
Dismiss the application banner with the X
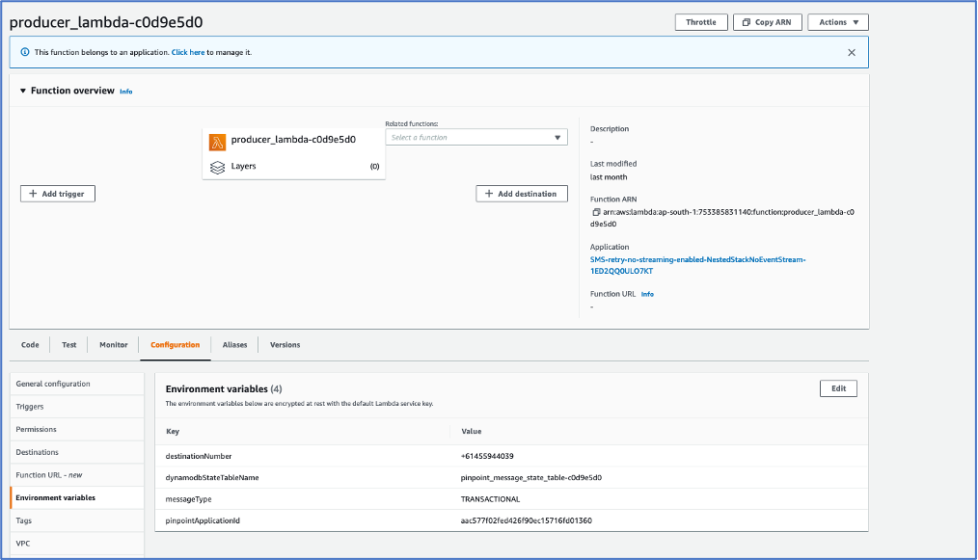pos(852,52)
